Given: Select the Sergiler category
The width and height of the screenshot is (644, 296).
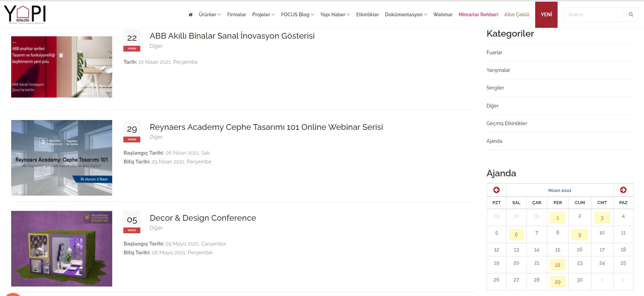Looking at the screenshot, I should [x=495, y=88].
